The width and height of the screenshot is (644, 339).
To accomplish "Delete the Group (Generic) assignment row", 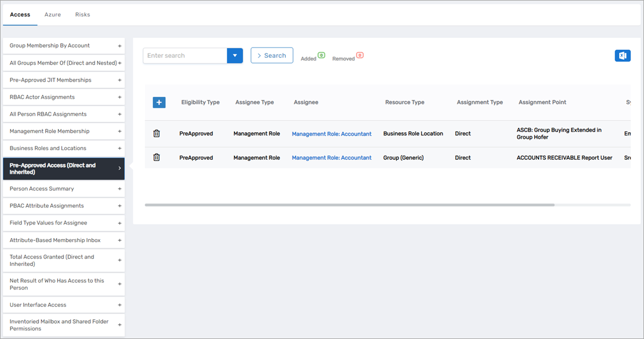I will point(157,158).
